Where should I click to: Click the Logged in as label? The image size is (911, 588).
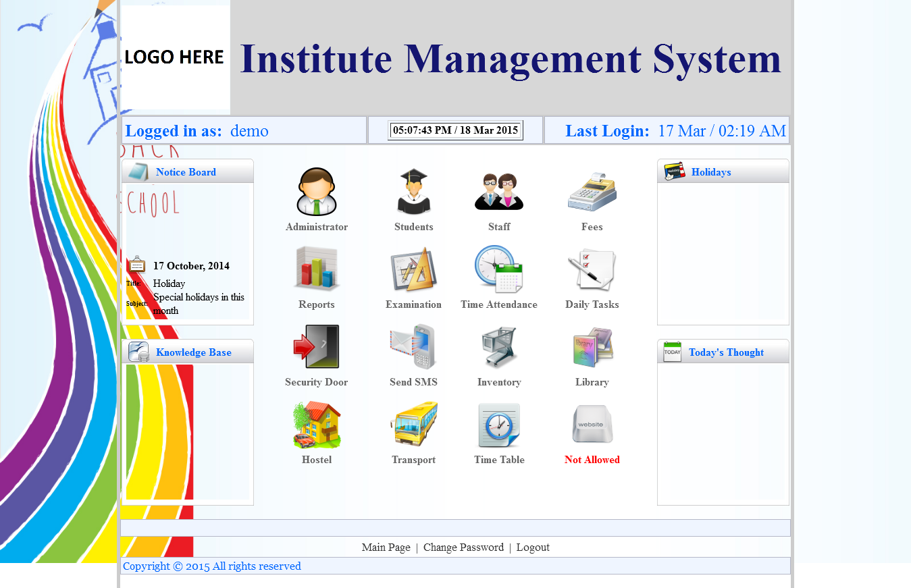click(x=174, y=131)
